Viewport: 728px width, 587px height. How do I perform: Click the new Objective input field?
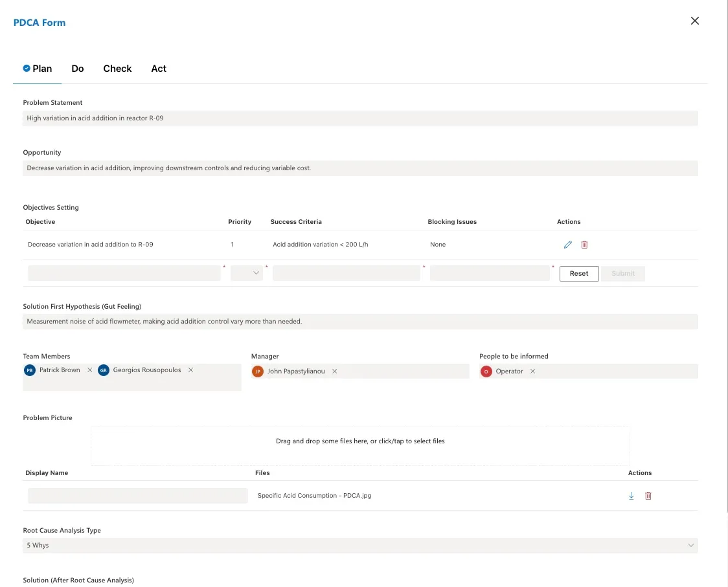pos(124,273)
